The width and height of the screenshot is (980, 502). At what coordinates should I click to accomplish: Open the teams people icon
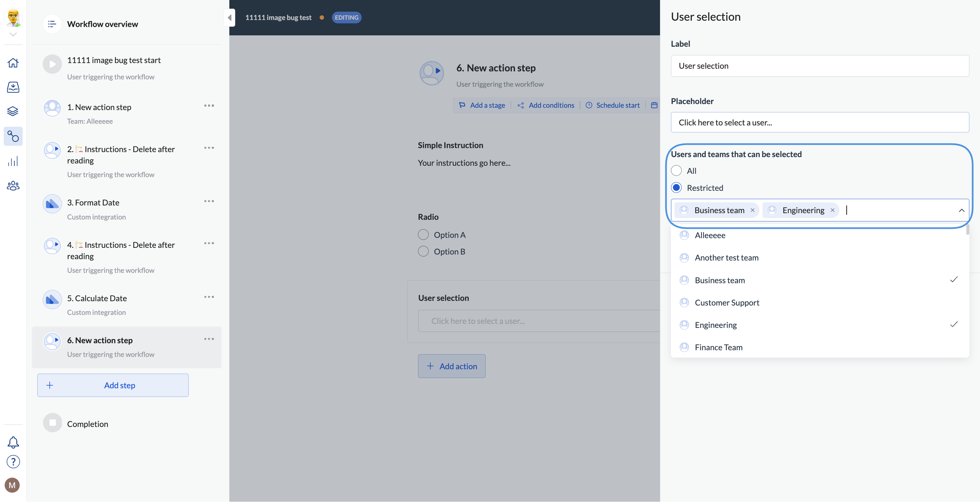coord(13,186)
